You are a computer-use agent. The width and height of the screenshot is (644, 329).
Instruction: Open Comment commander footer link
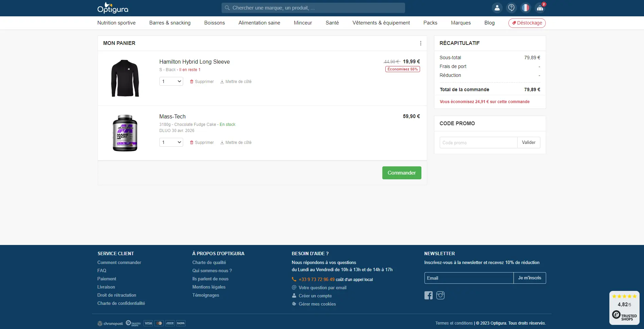pos(119,262)
